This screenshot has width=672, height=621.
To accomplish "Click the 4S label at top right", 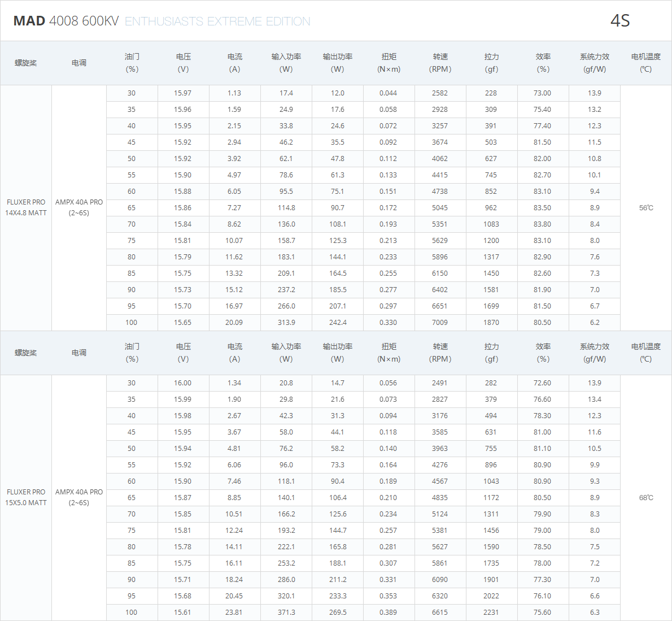I will pyautogui.click(x=619, y=20).
